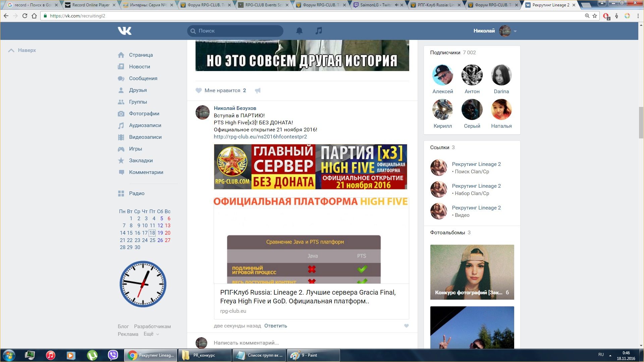Image resolution: width=644 pixels, height=362 pixels.
Task: Click the VK logo in header
Action: 124,31
